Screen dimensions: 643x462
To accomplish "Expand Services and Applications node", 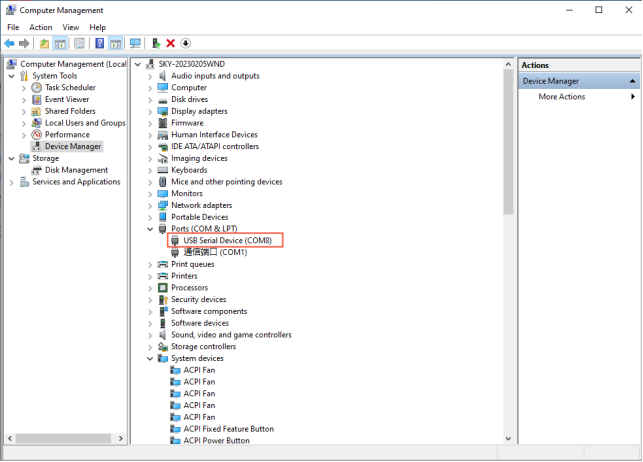I will coord(12,182).
